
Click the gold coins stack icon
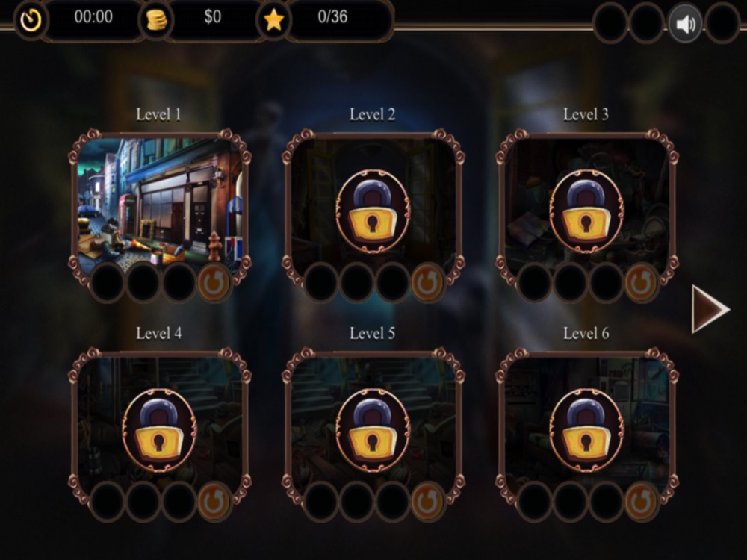click(156, 20)
